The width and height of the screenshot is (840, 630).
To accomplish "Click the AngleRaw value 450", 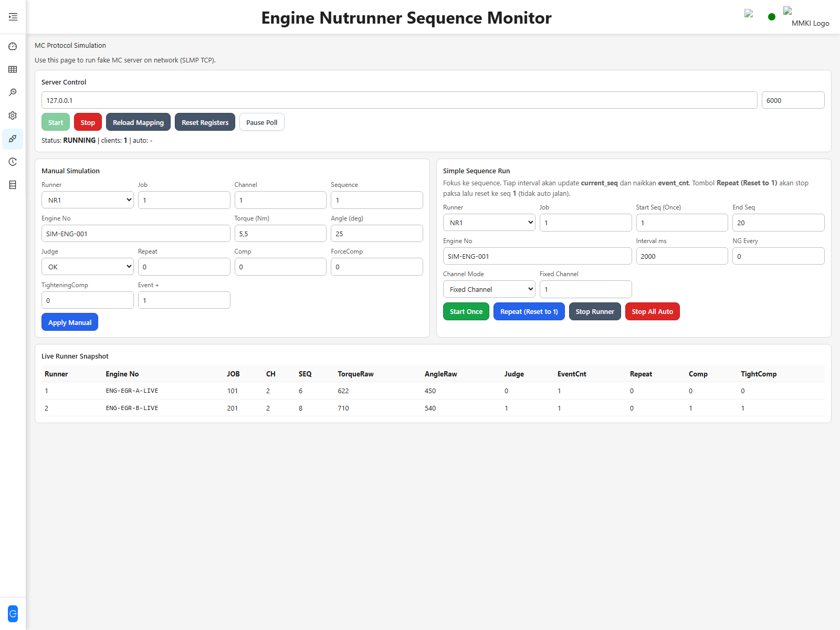I will pyautogui.click(x=430, y=391).
